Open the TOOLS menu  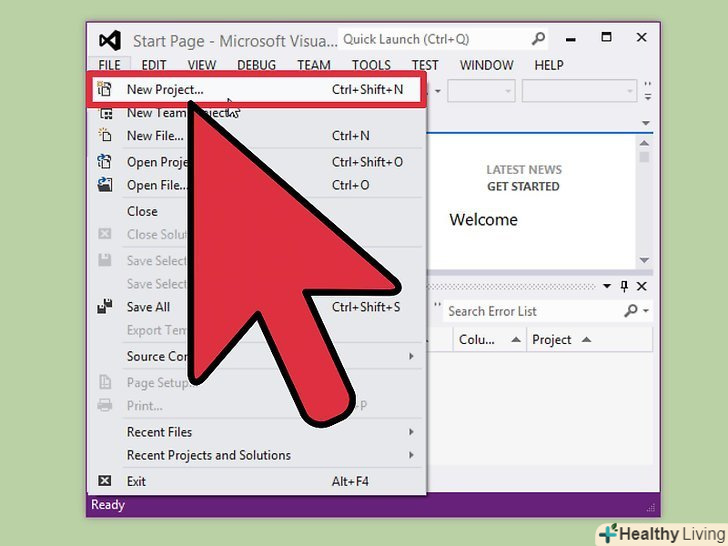pyautogui.click(x=371, y=65)
